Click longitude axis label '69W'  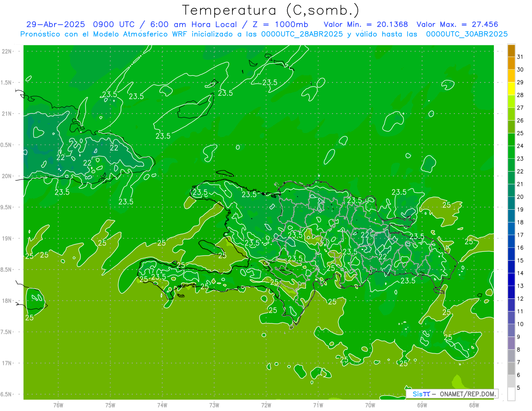[422, 405]
